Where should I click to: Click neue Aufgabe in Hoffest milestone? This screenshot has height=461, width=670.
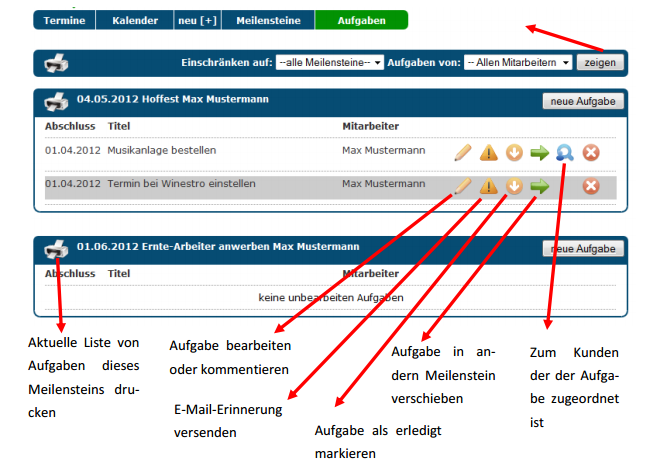(583, 101)
